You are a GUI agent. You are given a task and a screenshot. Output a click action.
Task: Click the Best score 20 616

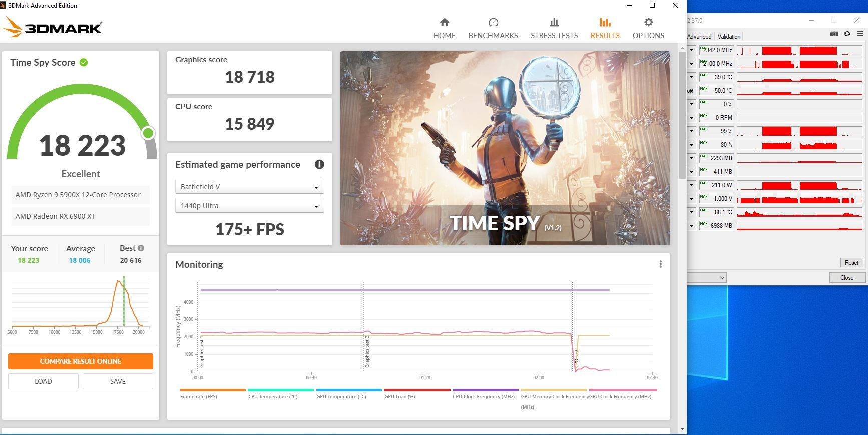131,260
